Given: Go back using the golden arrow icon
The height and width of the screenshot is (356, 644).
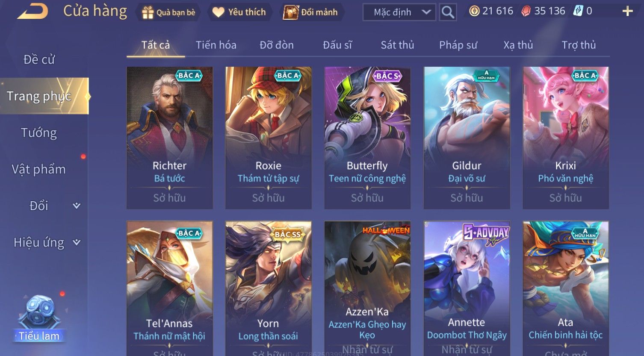Looking at the screenshot, I should click(33, 11).
